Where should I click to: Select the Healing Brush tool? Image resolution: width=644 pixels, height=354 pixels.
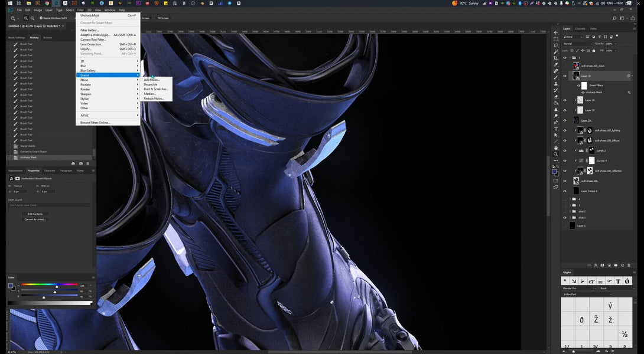click(x=556, y=71)
